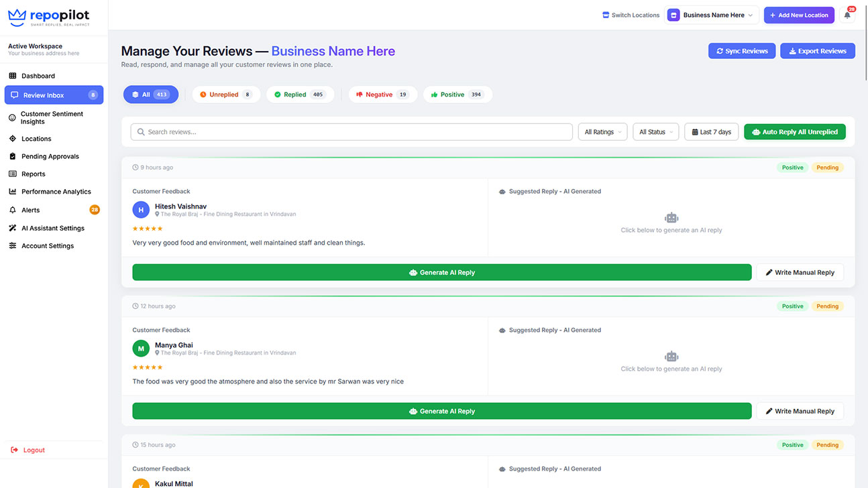Write Manual Reply for Hitesh Vaishnav's review
The width and height of the screenshot is (868, 488).
coord(800,272)
